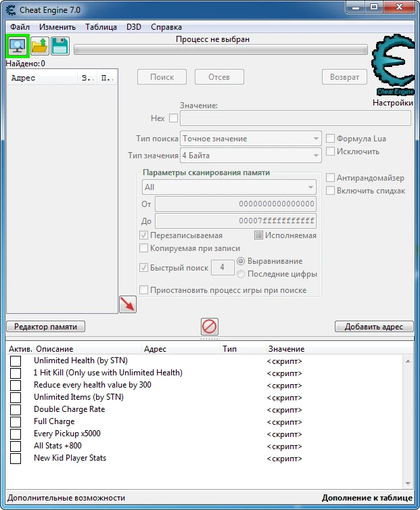Click lower table Адрес column header
The width and height of the screenshot is (420, 510).
[181, 349]
